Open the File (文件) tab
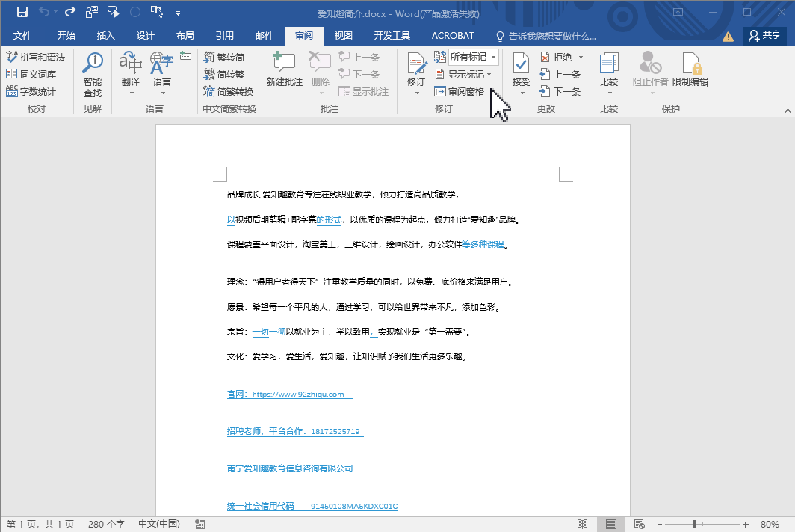This screenshot has width=795, height=532. point(22,36)
